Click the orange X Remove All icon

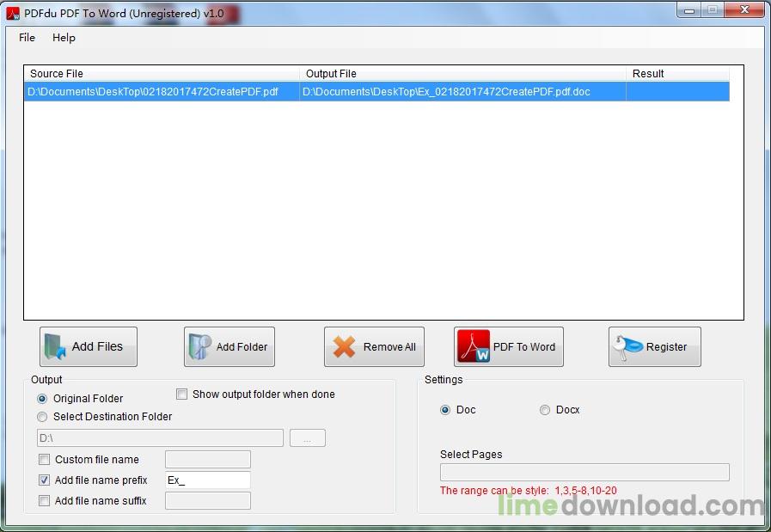tap(344, 346)
